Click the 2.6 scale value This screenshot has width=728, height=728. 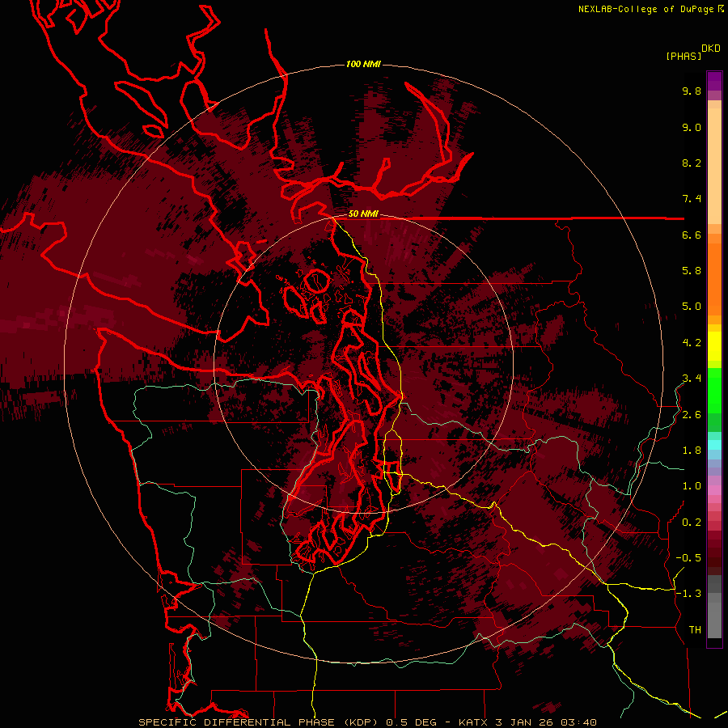692,415
